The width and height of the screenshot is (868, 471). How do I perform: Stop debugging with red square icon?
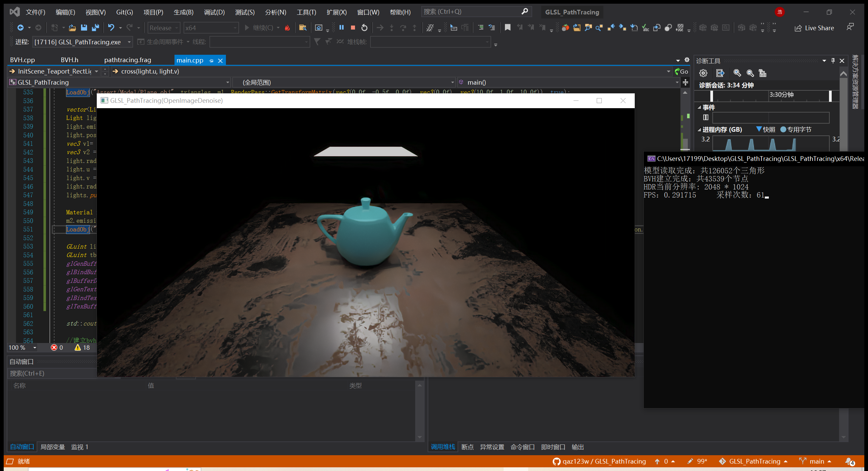[x=353, y=28]
